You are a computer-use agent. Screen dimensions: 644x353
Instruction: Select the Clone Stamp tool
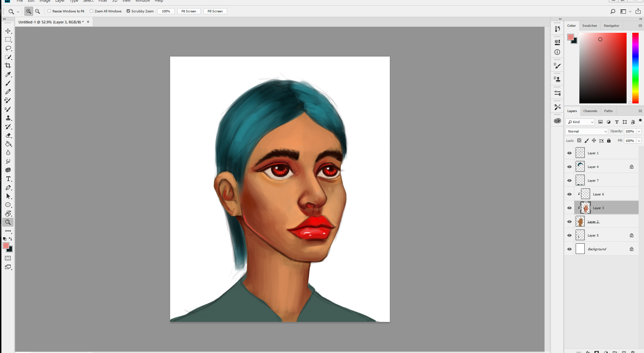click(8, 118)
